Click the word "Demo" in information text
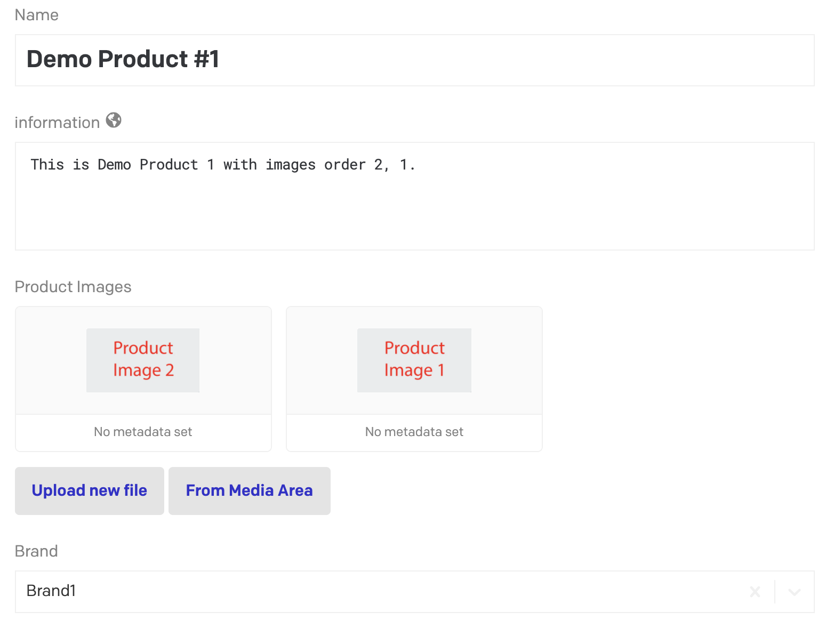Screen dimensions: 834x644 pyautogui.click(x=114, y=165)
